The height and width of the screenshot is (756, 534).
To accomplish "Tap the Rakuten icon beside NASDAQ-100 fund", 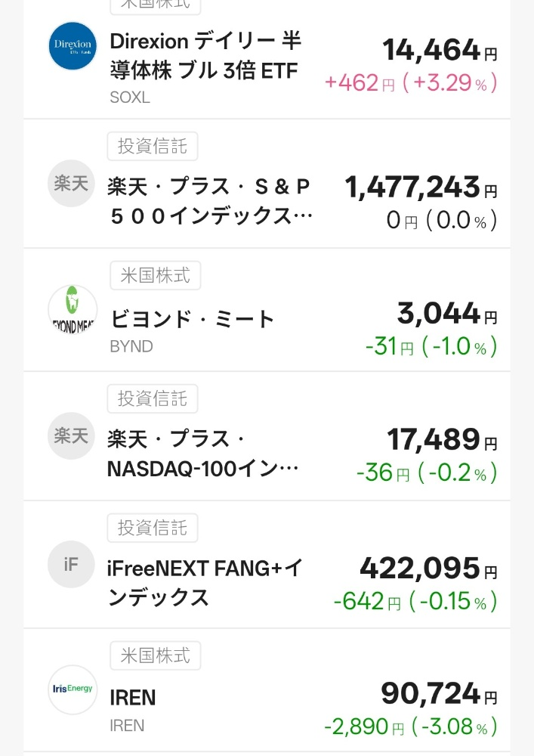I will [x=72, y=436].
